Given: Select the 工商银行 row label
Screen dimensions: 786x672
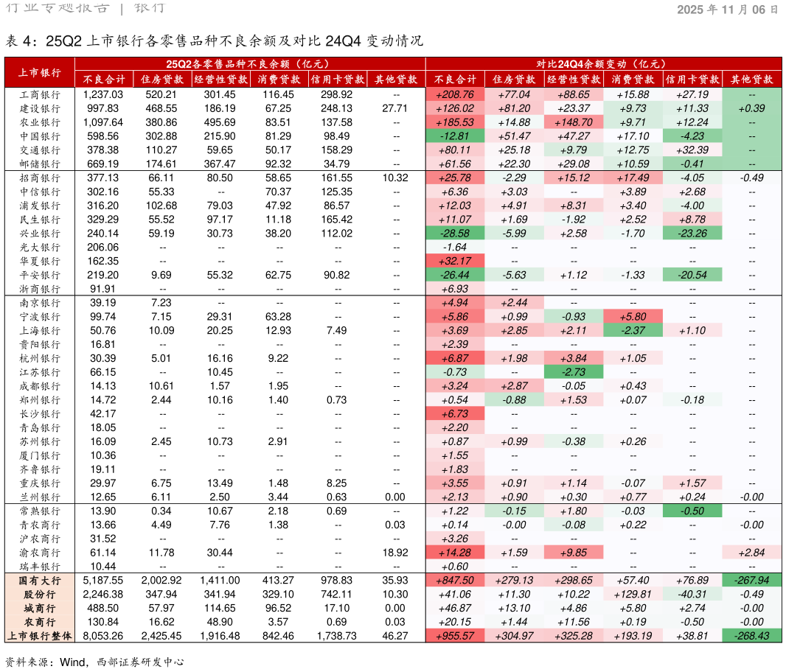Looking at the screenshot, I should pyautogui.click(x=40, y=95).
